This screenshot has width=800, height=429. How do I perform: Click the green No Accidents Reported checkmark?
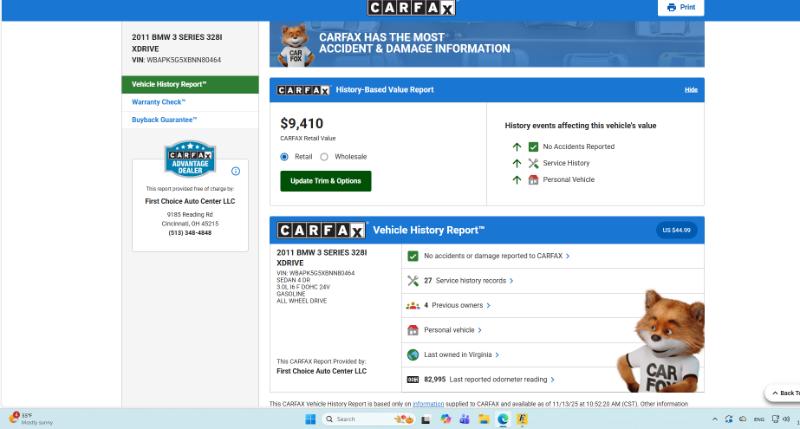533,147
